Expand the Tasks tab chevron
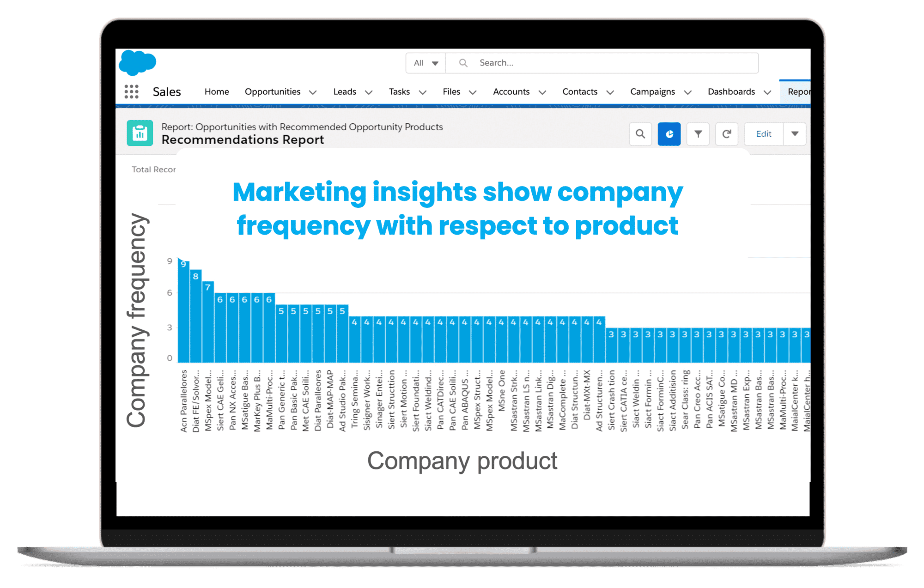This screenshot has height=588, width=924. (422, 92)
